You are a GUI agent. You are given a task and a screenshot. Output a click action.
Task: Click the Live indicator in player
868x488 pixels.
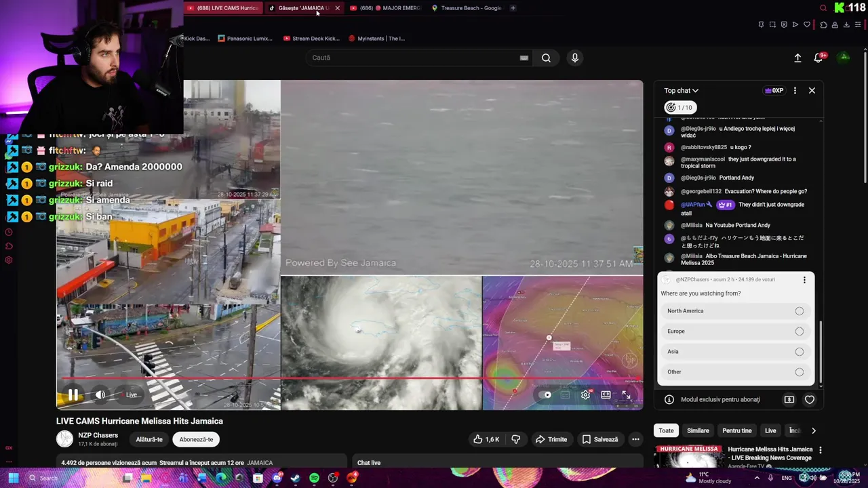pyautogui.click(x=132, y=394)
